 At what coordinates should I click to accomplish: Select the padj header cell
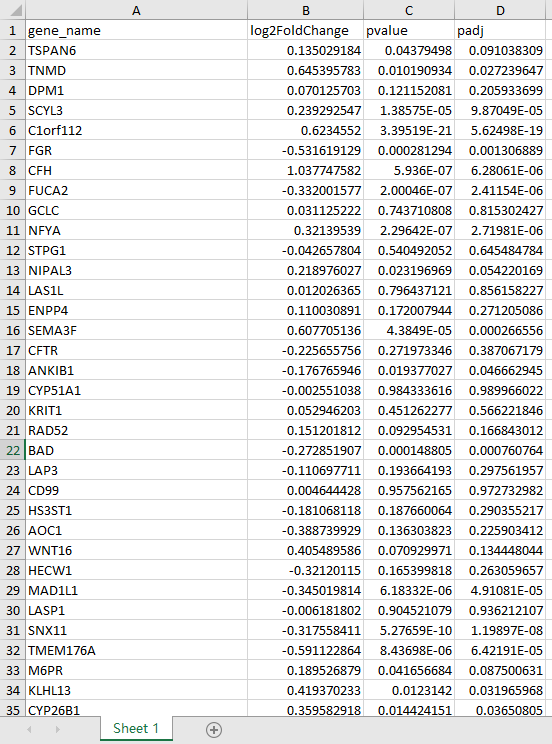pos(500,30)
